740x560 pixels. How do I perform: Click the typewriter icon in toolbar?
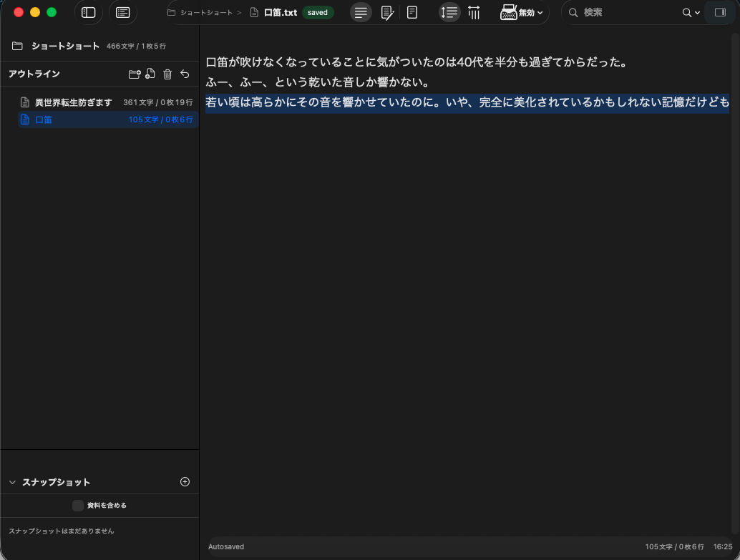[508, 12]
